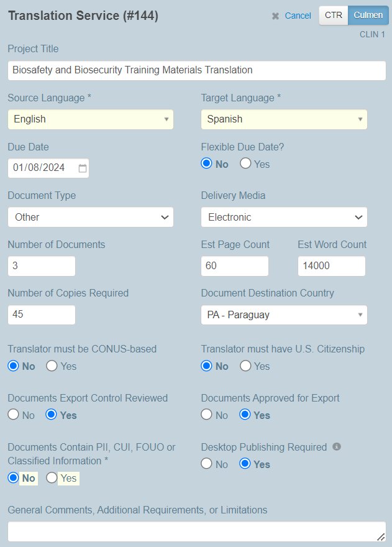Select Yes for Documents Export Control Reviewed
Image resolution: width=392 pixels, height=547 pixels.
pos(52,415)
